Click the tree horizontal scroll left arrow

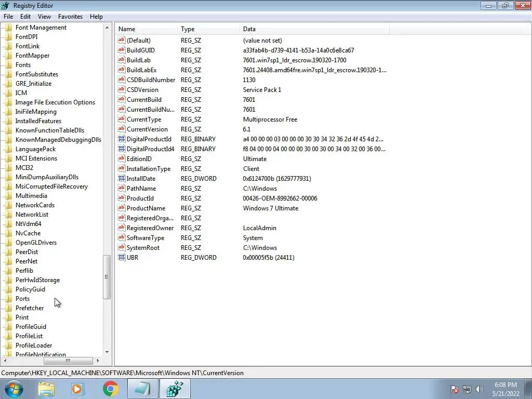click(x=5, y=361)
